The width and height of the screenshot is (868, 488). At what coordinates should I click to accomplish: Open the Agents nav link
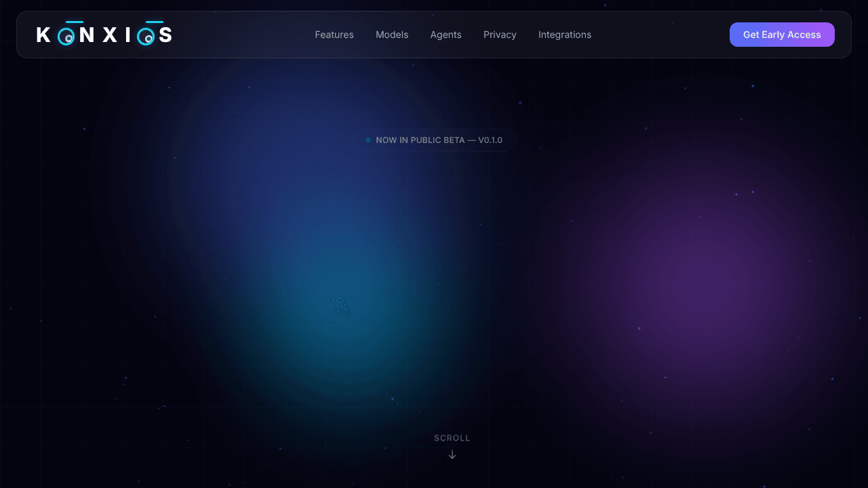pos(446,35)
